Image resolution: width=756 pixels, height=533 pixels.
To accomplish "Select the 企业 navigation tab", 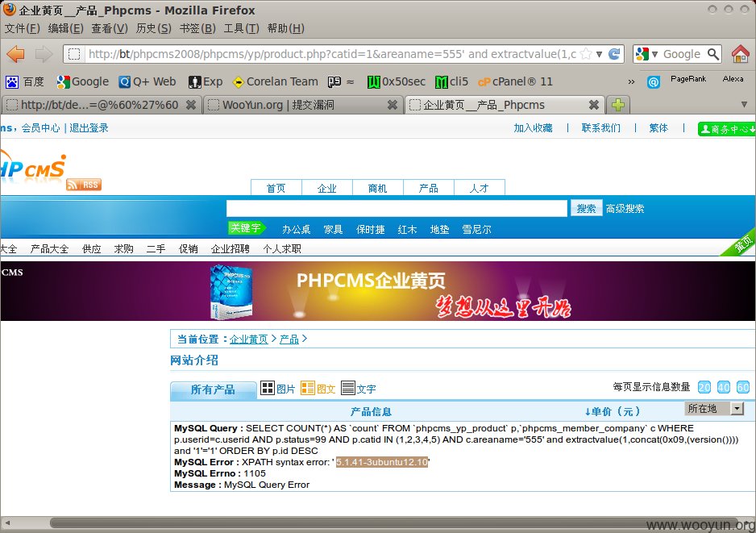I will tap(327, 188).
